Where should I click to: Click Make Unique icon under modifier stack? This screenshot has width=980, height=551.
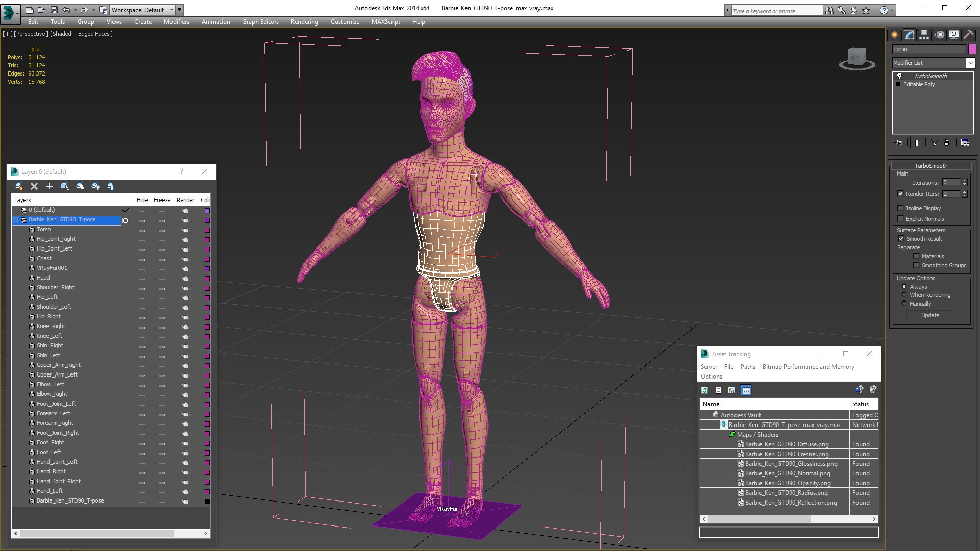click(x=934, y=143)
